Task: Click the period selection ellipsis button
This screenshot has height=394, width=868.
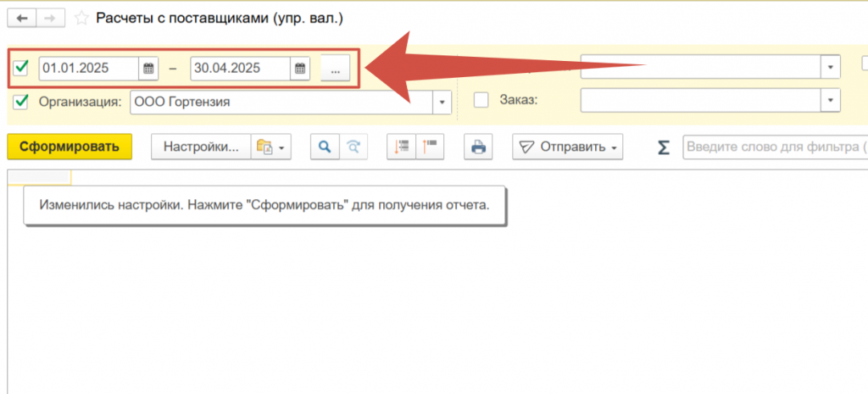Action: point(335,69)
